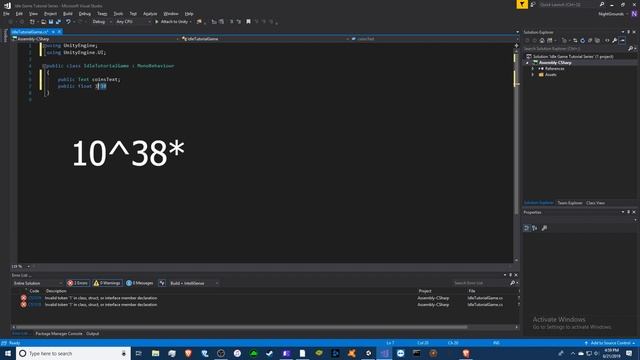This screenshot has width=640, height=360.
Task: Click Show All Files icon in Solution Explorer
Action: (598, 40)
